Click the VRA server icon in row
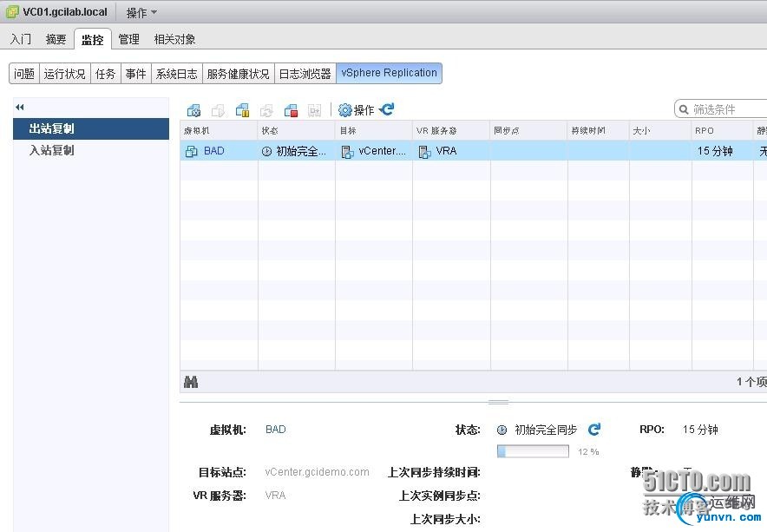The width and height of the screenshot is (767, 532). (x=424, y=152)
